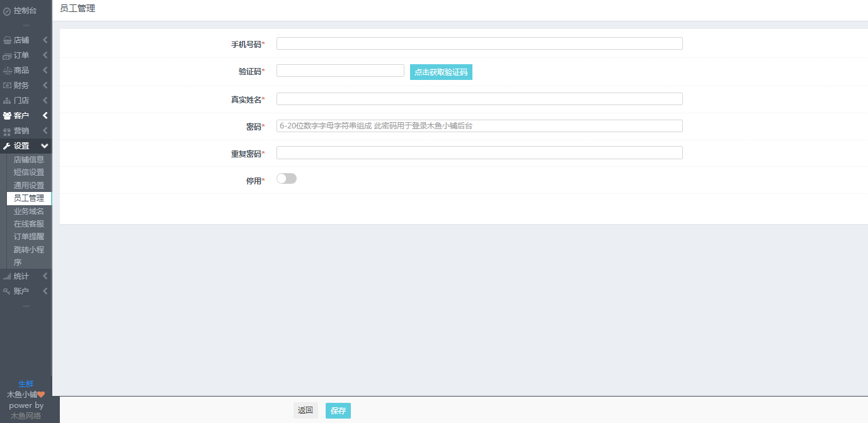
Task: Click the 财务 money icon
Action: click(x=7, y=86)
